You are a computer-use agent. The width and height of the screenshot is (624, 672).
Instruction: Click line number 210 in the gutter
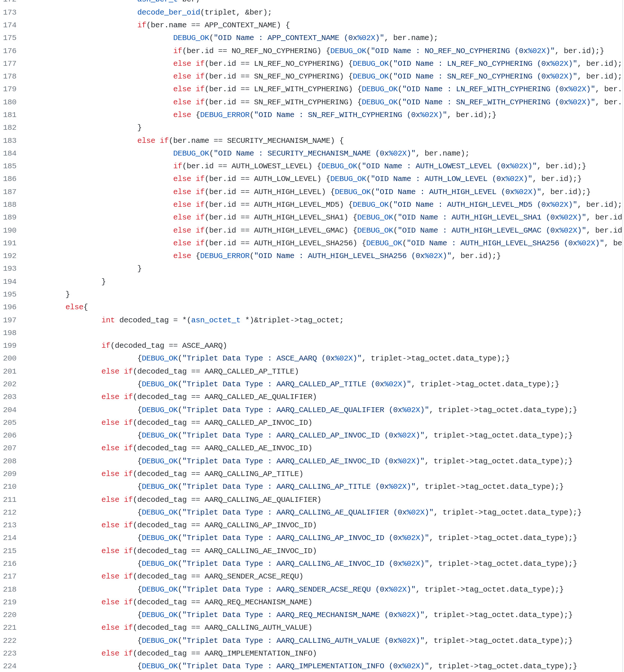(x=10, y=487)
